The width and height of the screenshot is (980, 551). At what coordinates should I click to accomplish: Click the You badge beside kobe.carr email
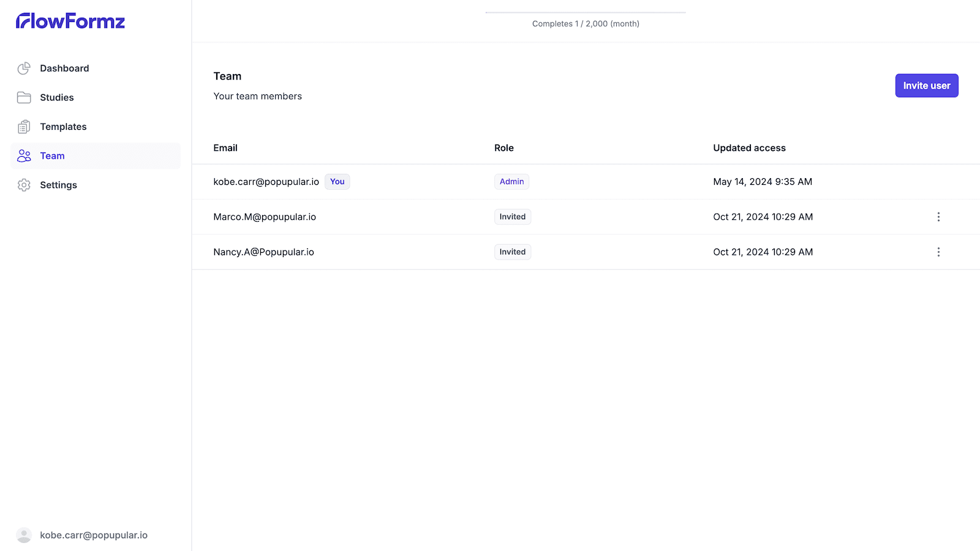[337, 182]
